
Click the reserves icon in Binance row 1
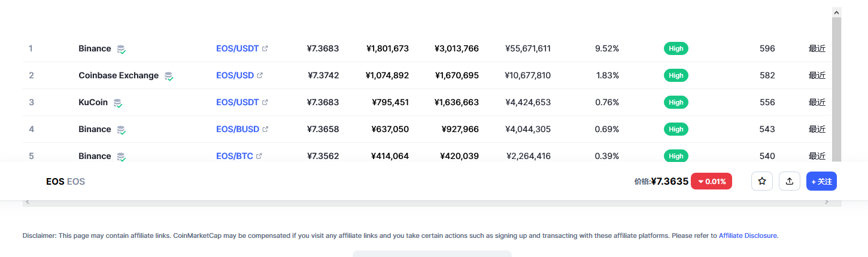coord(121,49)
